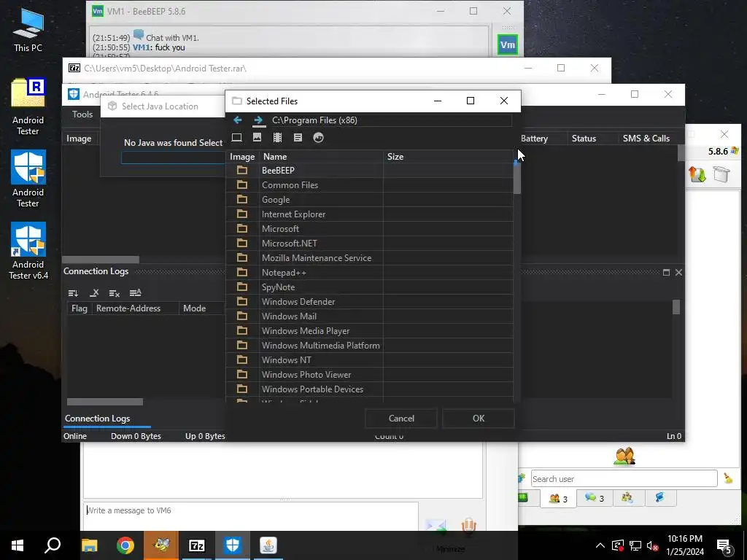Open the Android Tester RAR archive icon
747x560 pixels.
click(x=28, y=106)
